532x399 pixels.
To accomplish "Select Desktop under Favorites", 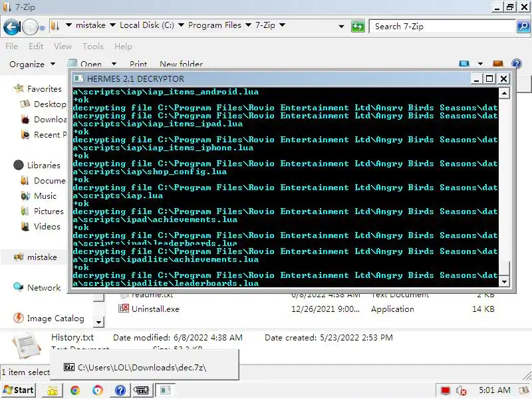I will [50, 104].
